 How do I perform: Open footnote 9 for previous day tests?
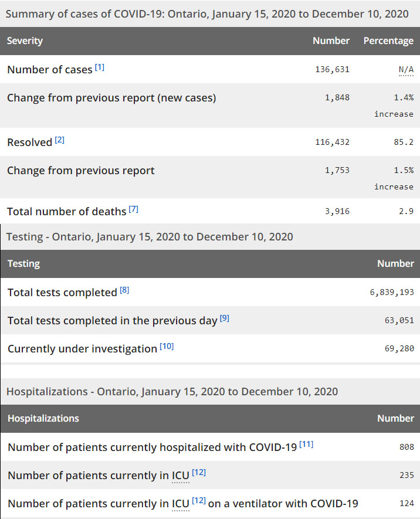tap(225, 318)
